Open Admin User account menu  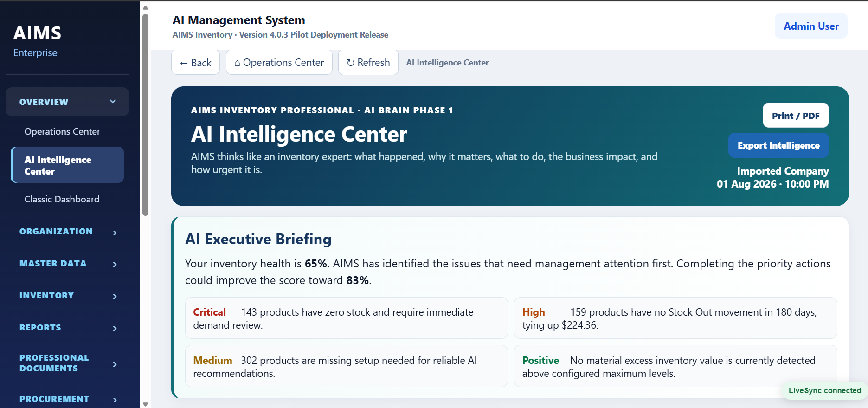click(811, 26)
